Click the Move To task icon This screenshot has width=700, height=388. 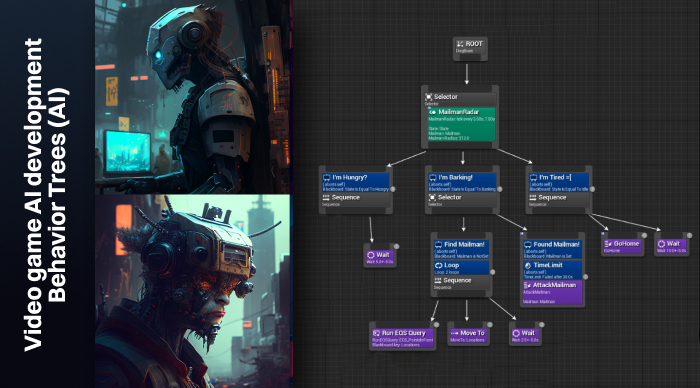click(454, 333)
